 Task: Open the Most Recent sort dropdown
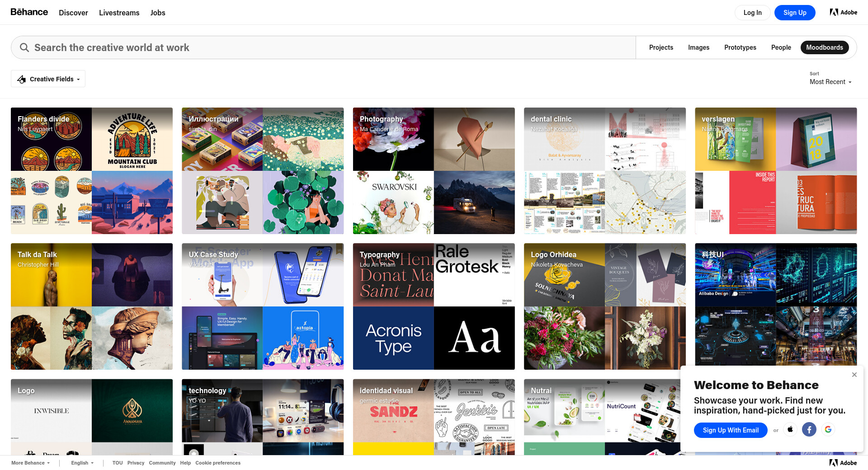tap(830, 82)
